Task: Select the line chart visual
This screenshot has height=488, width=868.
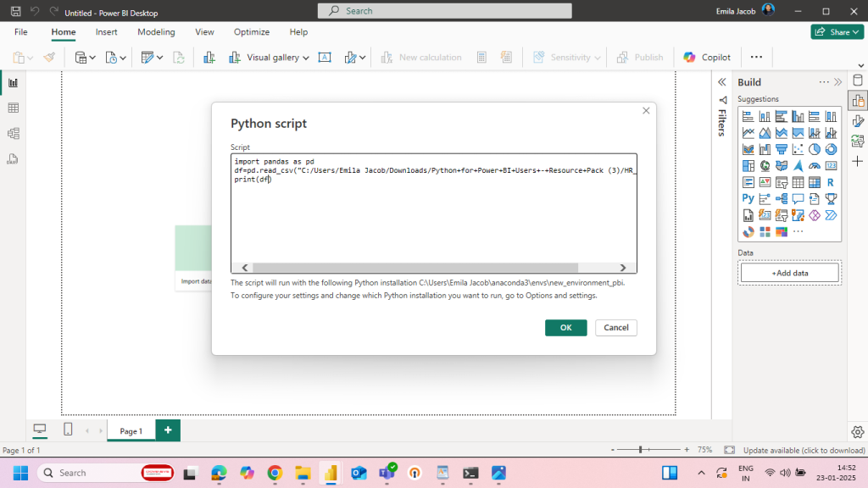Action: point(748,133)
